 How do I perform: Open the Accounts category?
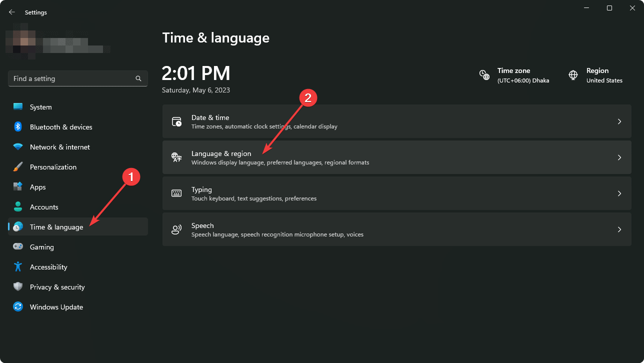[78, 207]
